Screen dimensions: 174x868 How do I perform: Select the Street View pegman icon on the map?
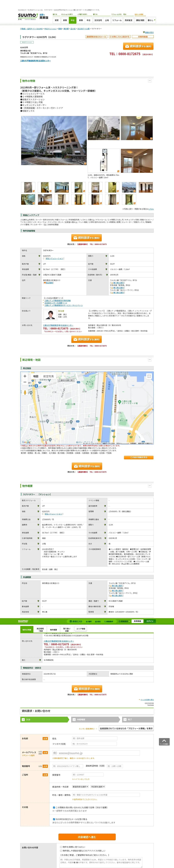click(25, 393)
